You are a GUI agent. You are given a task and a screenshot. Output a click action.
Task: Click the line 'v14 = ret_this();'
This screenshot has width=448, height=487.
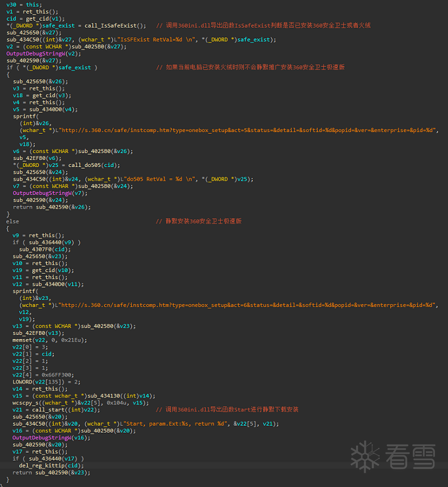tap(40, 389)
